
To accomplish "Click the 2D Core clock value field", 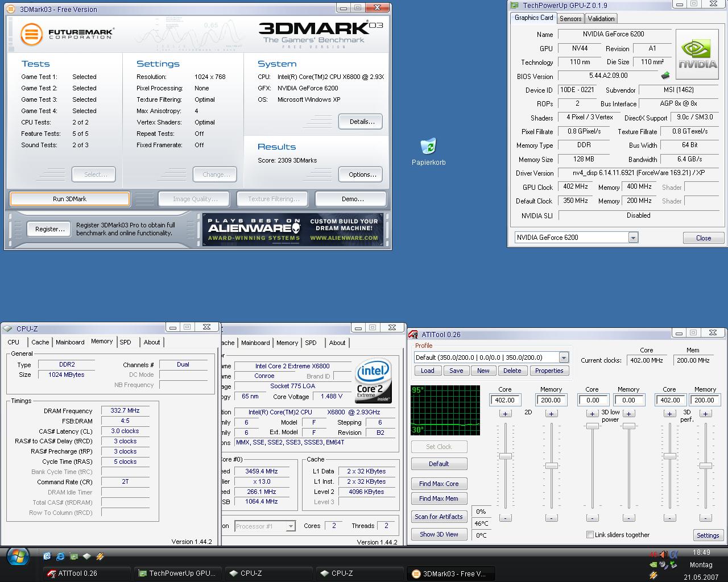I will point(505,400).
